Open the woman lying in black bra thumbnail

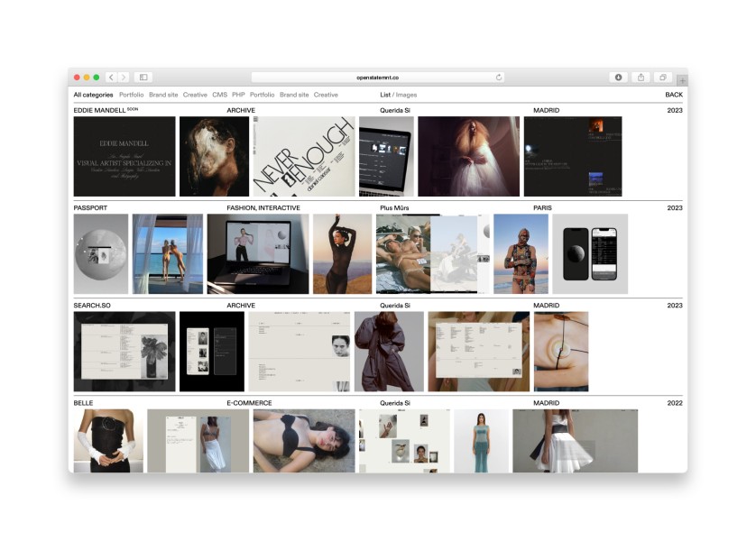tap(304, 441)
